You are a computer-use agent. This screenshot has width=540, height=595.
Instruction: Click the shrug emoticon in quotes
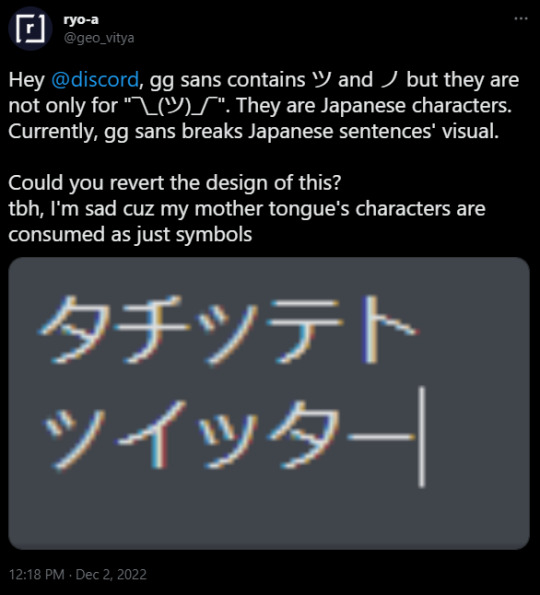(175, 105)
